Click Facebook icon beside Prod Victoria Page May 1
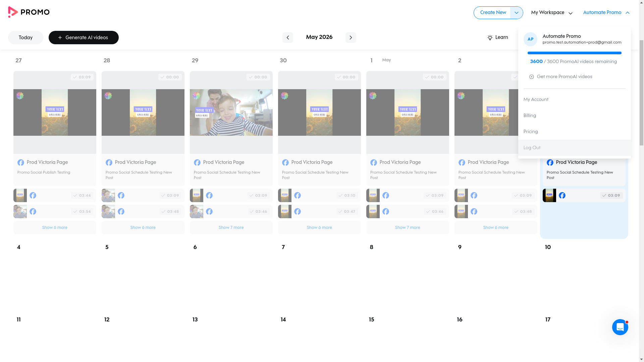The width and height of the screenshot is (644, 362). (374, 163)
